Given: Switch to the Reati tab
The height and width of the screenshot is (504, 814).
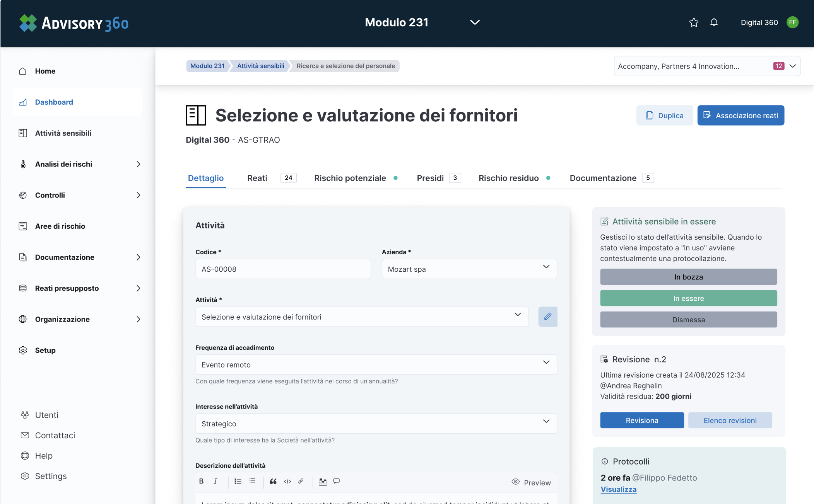Looking at the screenshot, I should click(257, 178).
